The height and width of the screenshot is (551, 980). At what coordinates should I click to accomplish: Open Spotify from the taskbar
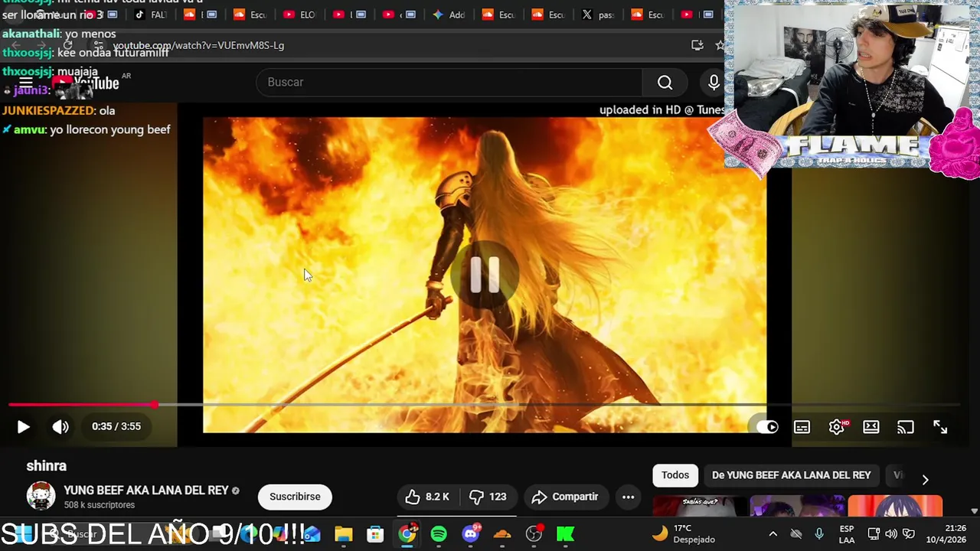(439, 534)
